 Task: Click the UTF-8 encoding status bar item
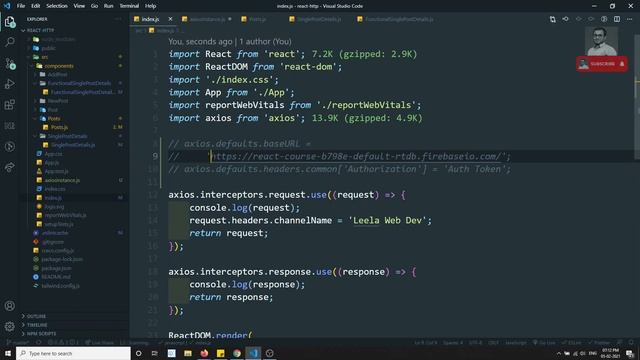pyautogui.click(x=475, y=343)
